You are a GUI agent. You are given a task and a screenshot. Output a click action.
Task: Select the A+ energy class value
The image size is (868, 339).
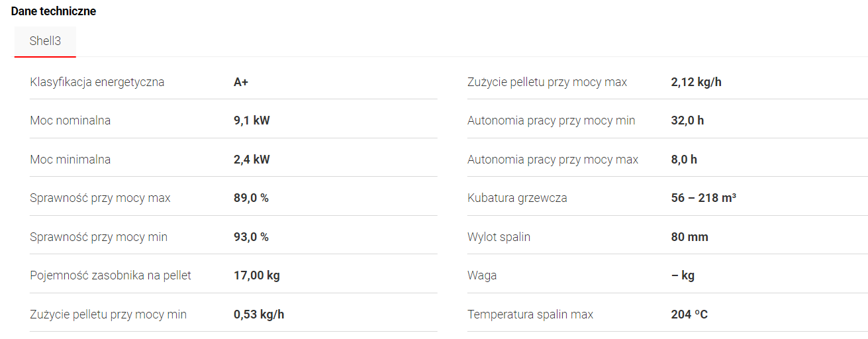241,82
